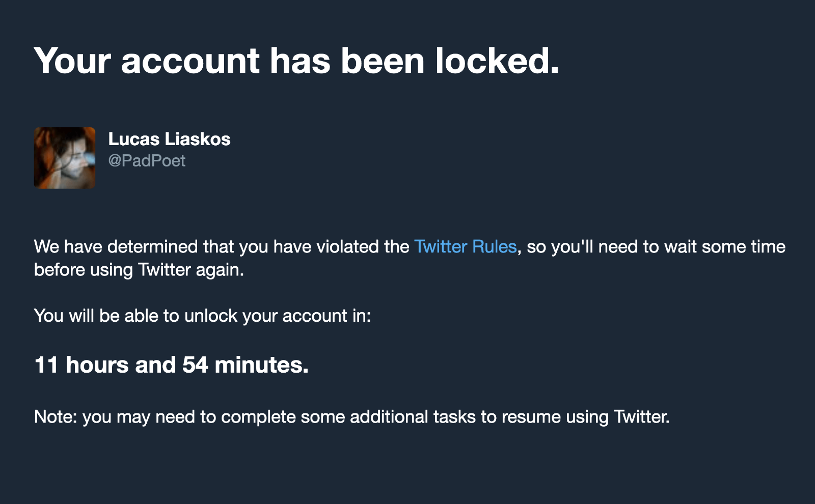
Task: Click the 'before using Twitter again.' text
Action: tap(139, 270)
